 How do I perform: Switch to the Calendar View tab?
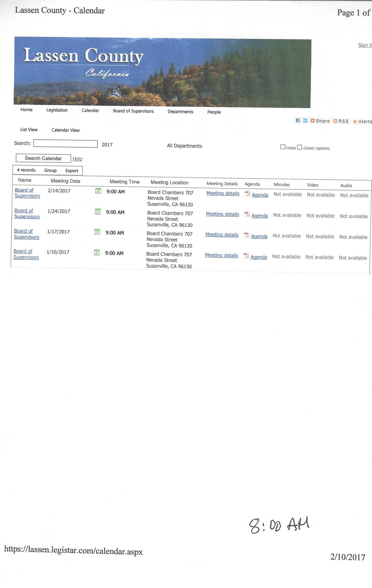(x=65, y=130)
